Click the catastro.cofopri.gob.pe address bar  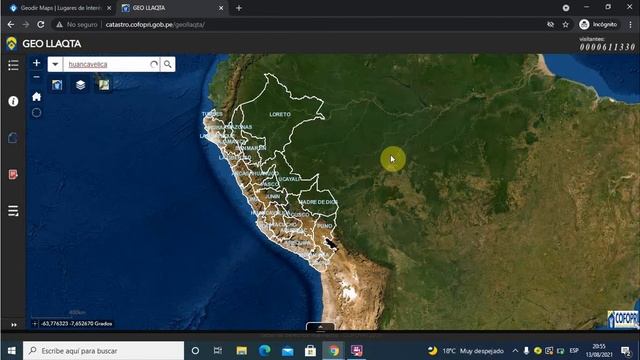coord(155,24)
